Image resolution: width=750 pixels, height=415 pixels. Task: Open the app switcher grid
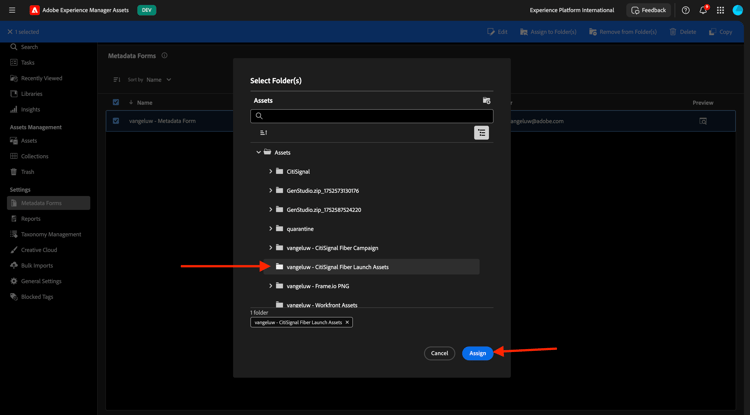click(720, 10)
